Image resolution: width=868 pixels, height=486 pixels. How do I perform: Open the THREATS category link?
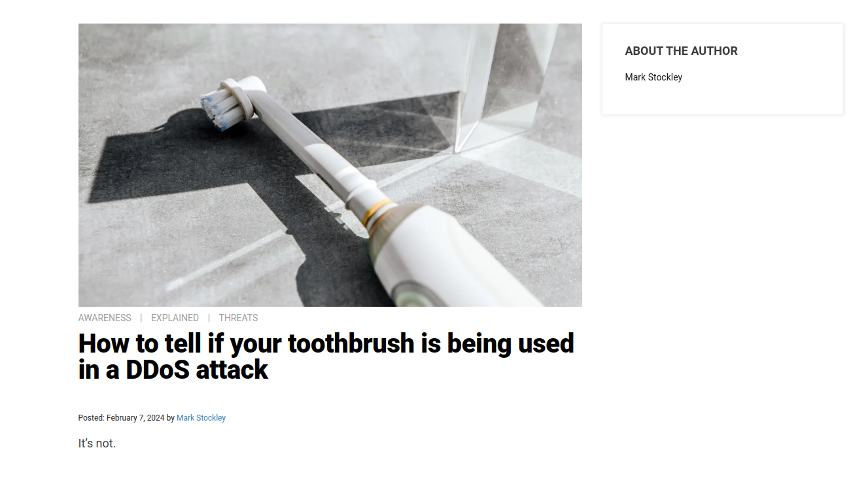tap(238, 318)
